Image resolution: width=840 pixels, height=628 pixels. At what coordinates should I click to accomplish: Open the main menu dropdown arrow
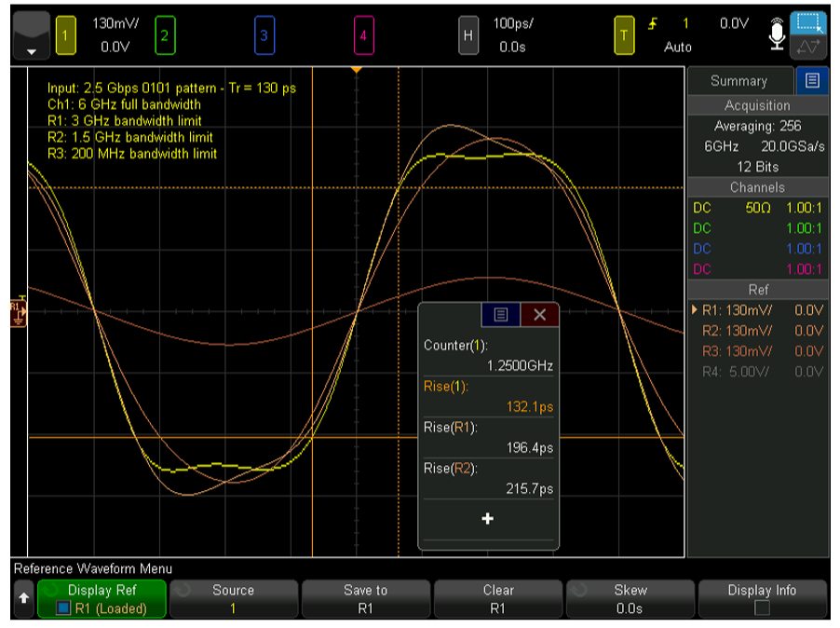[31, 35]
